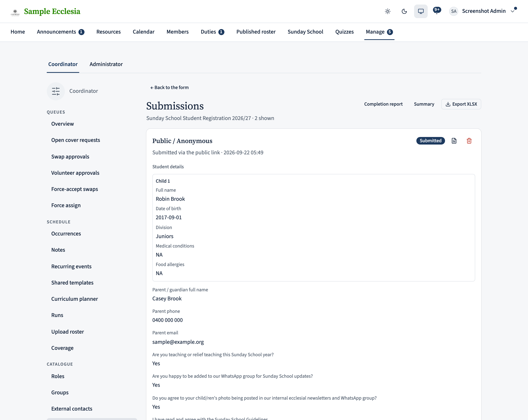
Task: Go to Resources page
Action: point(108,32)
